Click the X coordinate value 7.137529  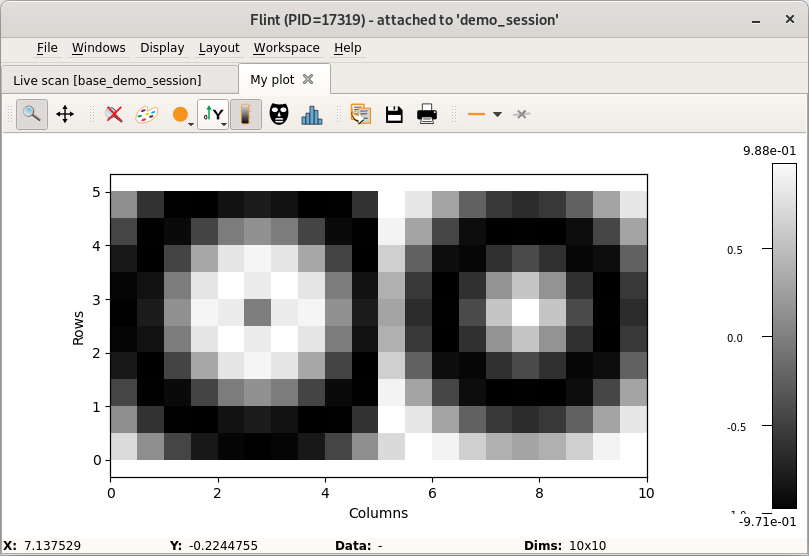tap(53, 546)
